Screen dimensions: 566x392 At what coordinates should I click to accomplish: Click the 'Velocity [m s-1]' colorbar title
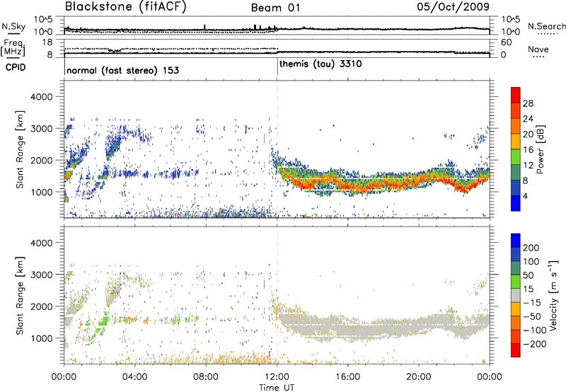pos(554,295)
